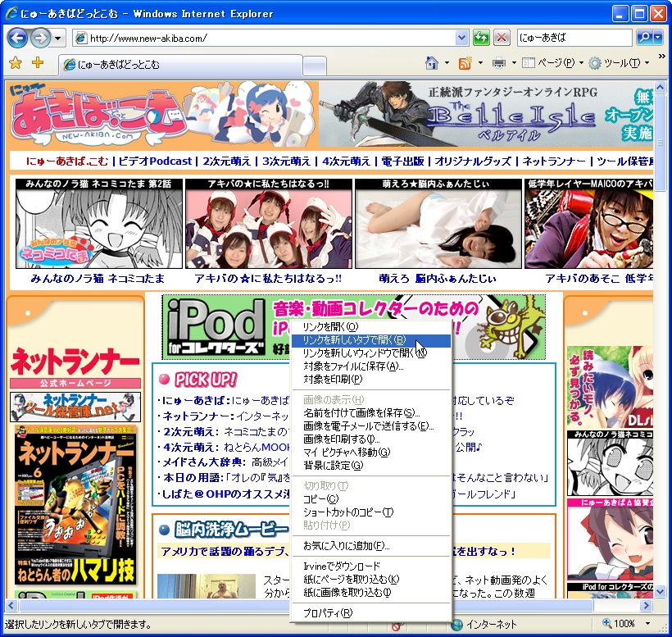Open the recent pages dropdown beside Forward
672x637 pixels.
click(58, 39)
